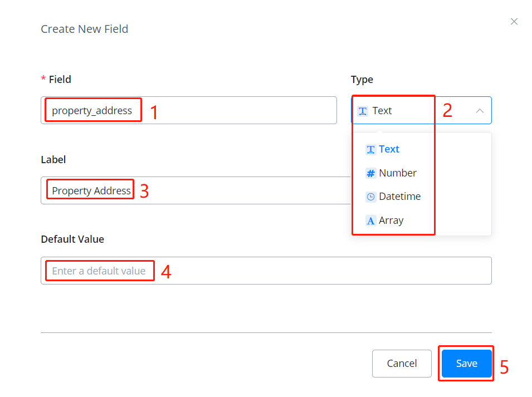Click the Text type icon in the list
The width and height of the screenshot is (532, 397).
(x=370, y=149)
